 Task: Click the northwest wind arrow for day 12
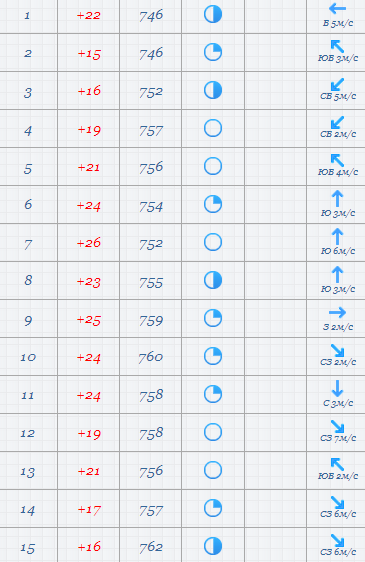coord(337,426)
